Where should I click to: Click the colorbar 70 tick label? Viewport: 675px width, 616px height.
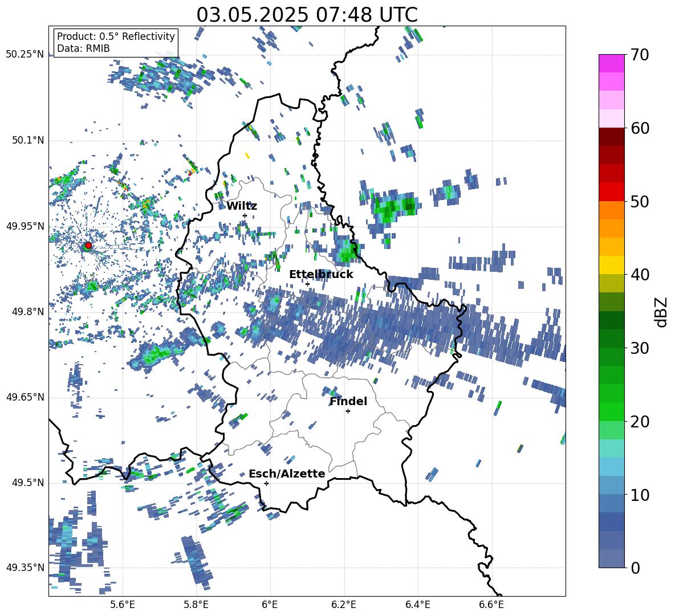[640, 55]
